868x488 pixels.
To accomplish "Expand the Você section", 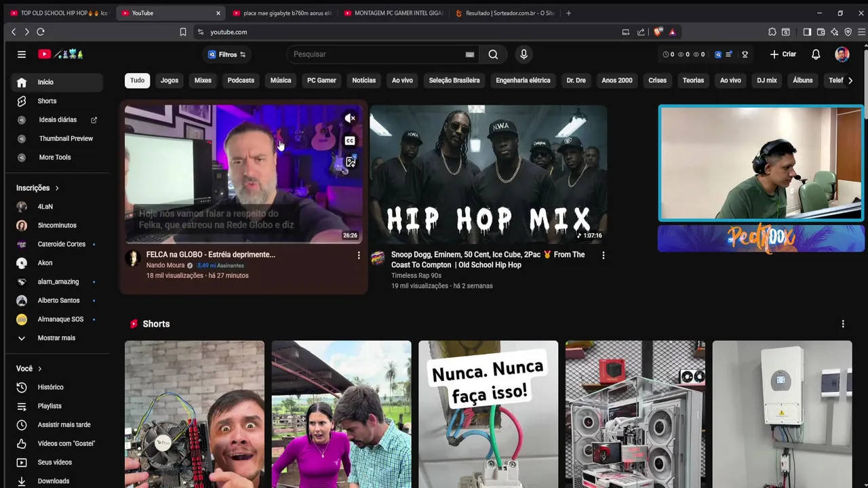I will click(x=29, y=369).
